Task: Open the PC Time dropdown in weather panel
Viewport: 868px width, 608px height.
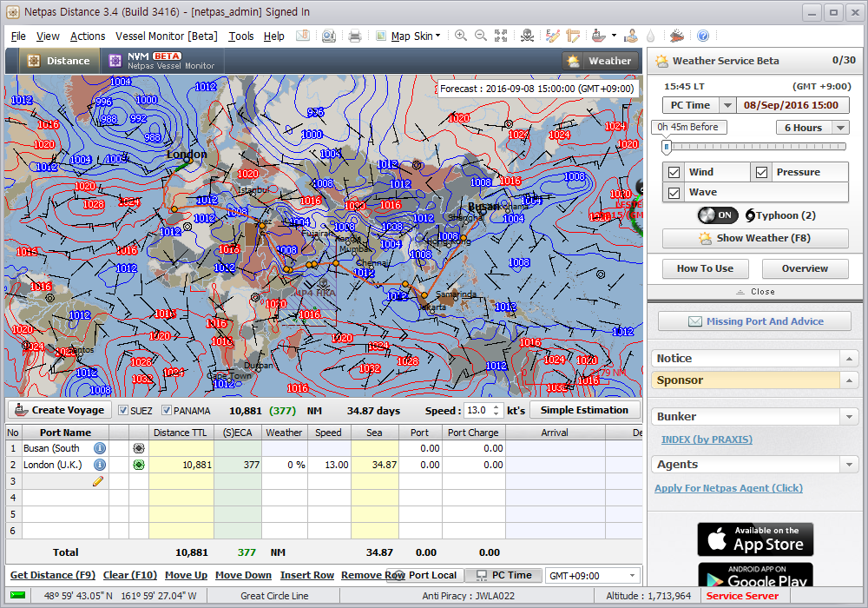Action: 727,105
